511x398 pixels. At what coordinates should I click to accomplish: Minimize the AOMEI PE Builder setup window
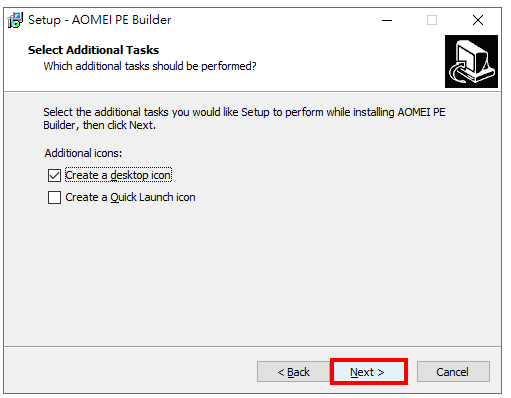click(x=387, y=20)
